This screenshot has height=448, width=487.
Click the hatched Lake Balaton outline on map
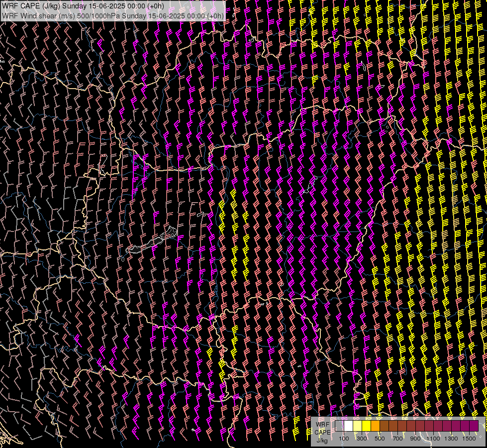[x=152, y=241]
